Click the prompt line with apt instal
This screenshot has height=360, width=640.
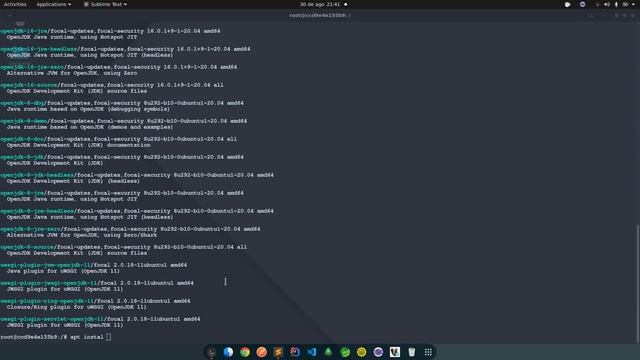point(56,337)
